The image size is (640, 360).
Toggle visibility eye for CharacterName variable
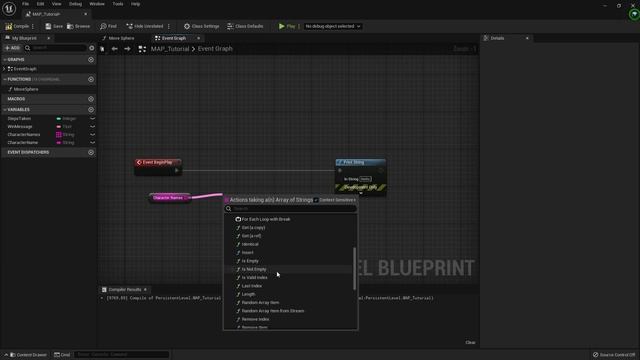(x=92, y=143)
